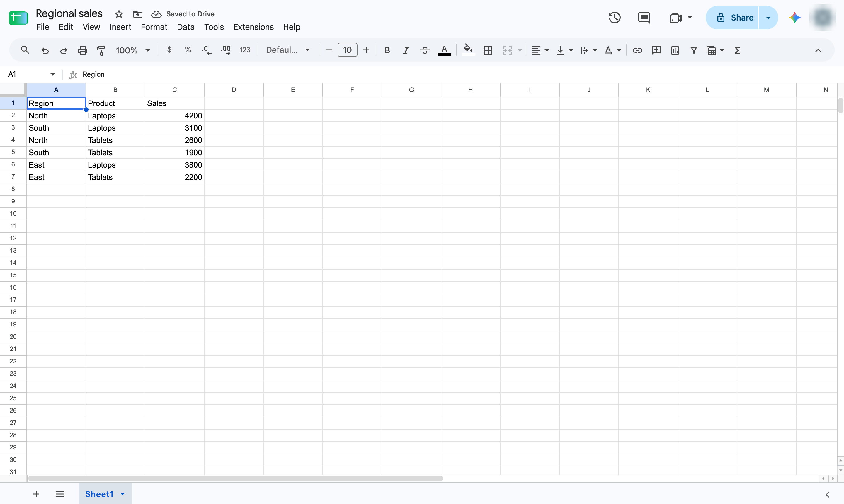
Task: Increase font size with plus
Action: (366, 50)
